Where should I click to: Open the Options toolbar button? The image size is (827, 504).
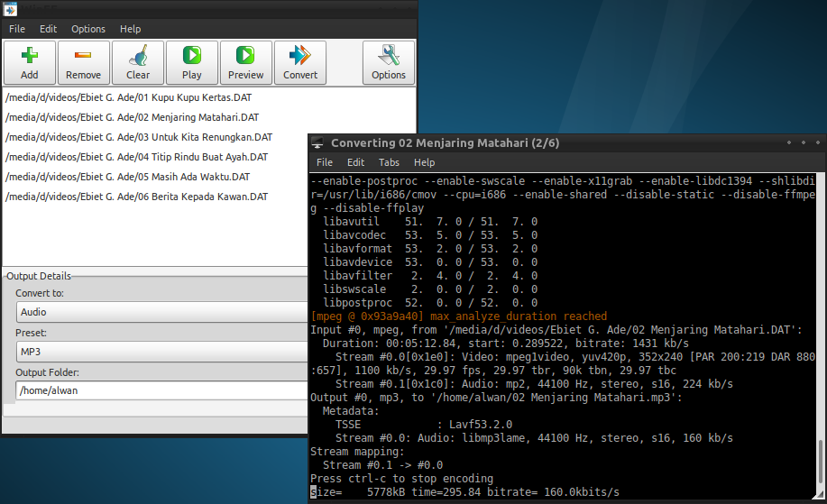(x=389, y=63)
